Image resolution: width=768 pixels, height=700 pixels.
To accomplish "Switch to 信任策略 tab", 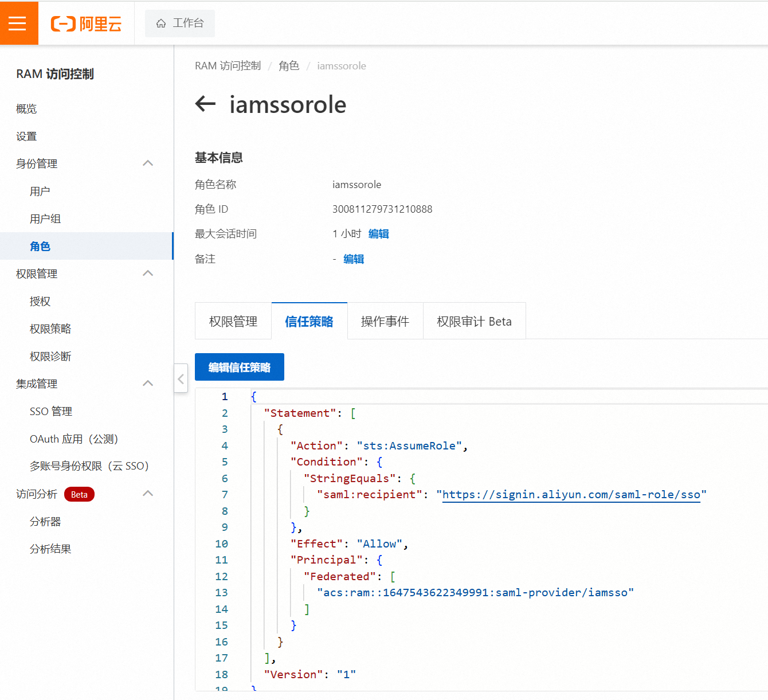I will 309,321.
